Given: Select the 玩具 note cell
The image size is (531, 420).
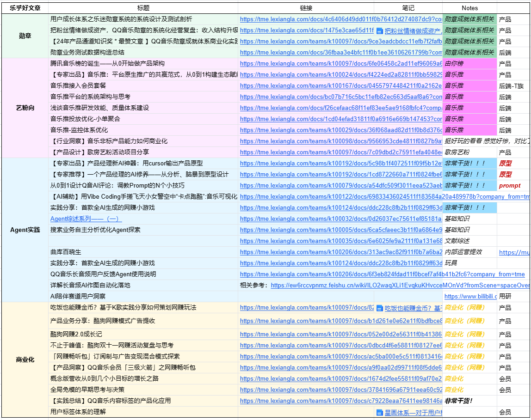Looking at the screenshot, I should 469,263.
